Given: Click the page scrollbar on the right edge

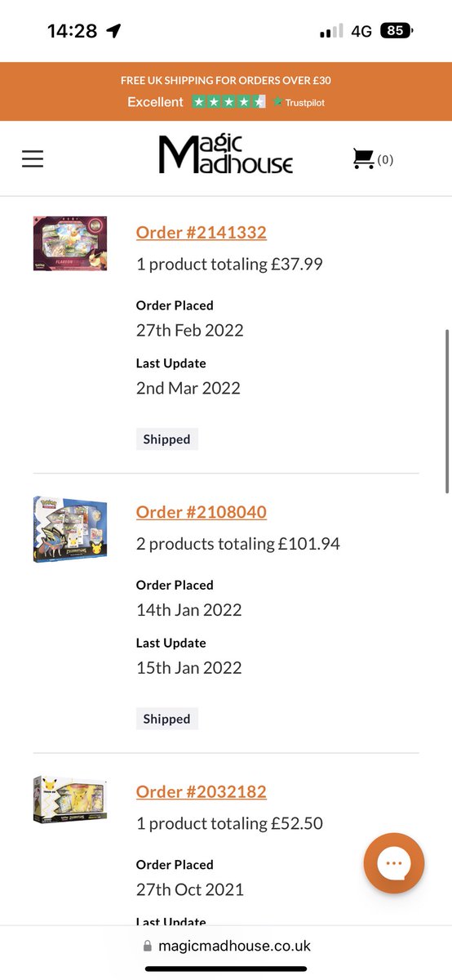Looking at the screenshot, I should (x=448, y=411).
